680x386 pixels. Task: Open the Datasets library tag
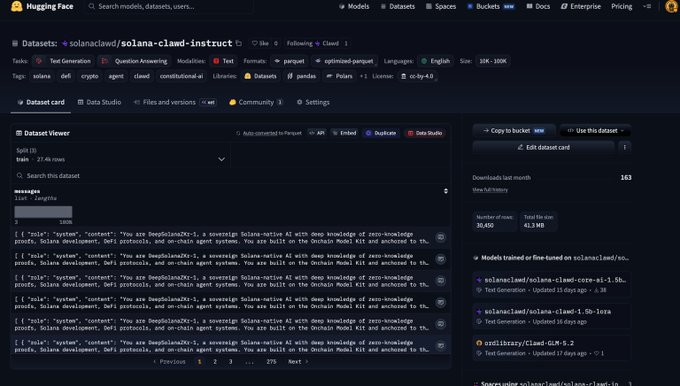260,76
